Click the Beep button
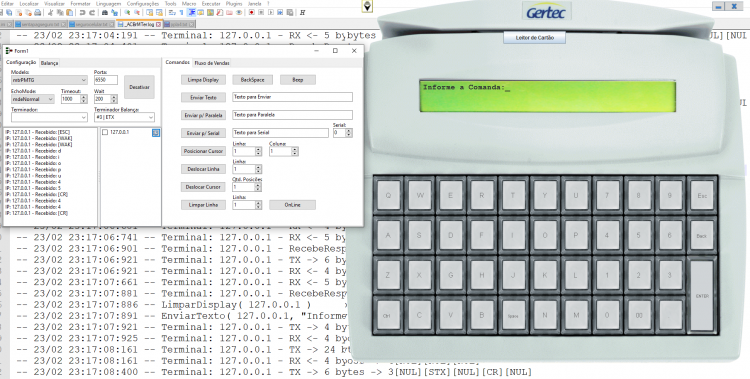 tap(298, 80)
